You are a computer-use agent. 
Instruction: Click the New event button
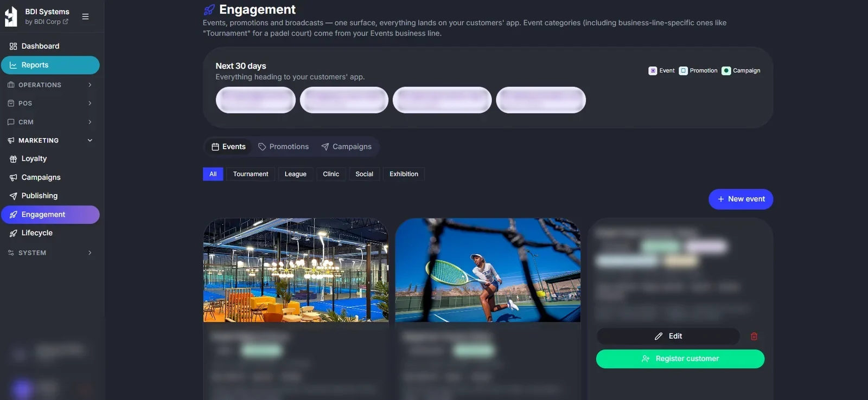(741, 199)
